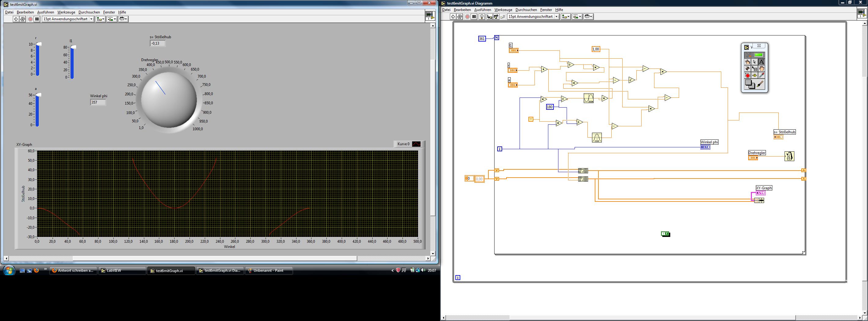Run the front panel VI with arrow

[16, 19]
